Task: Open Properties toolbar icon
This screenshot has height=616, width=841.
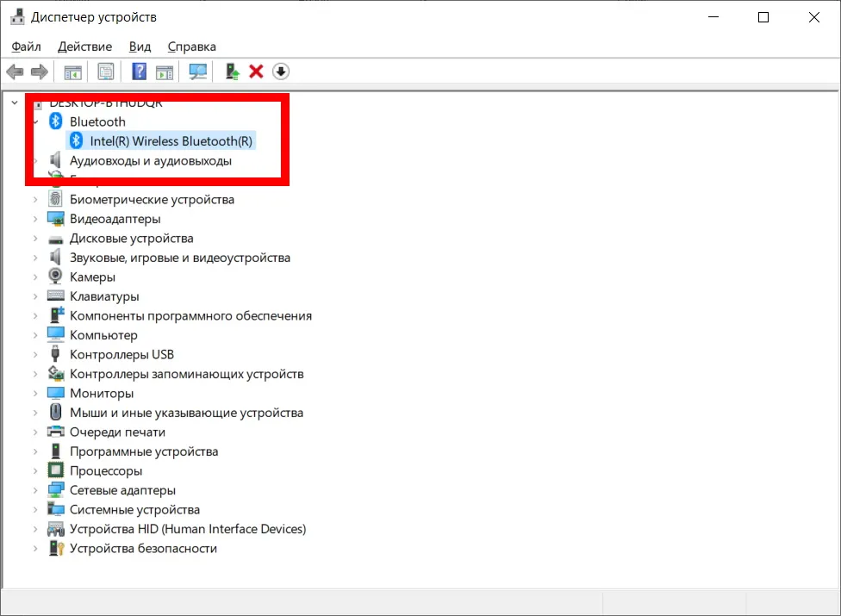Action: point(106,72)
